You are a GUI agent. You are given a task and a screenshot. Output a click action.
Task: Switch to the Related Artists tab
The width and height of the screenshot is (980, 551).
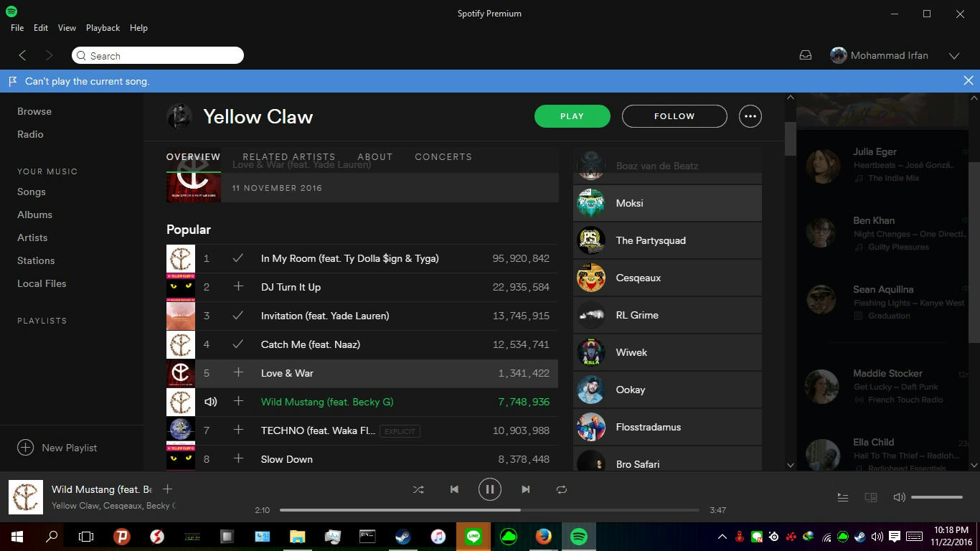(289, 156)
